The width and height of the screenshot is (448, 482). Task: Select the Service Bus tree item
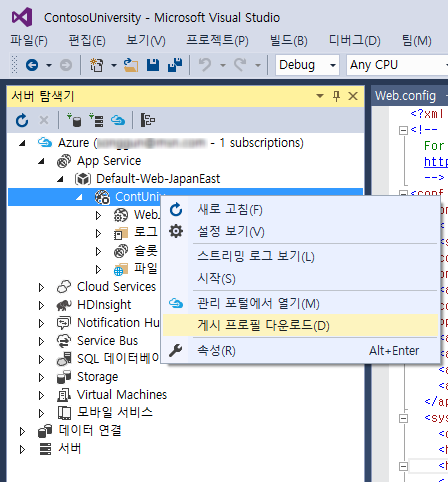(107, 341)
